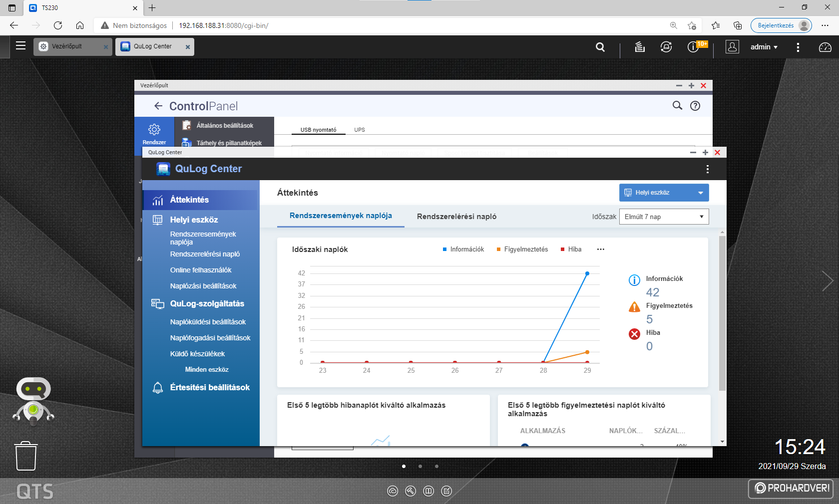Screen dimensions: 839x504
Task: Toggle Információk series in chart legend
Action: (x=463, y=249)
